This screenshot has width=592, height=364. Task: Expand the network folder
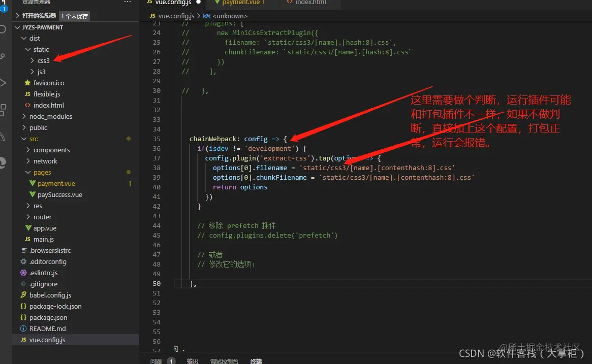(x=28, y=161)
